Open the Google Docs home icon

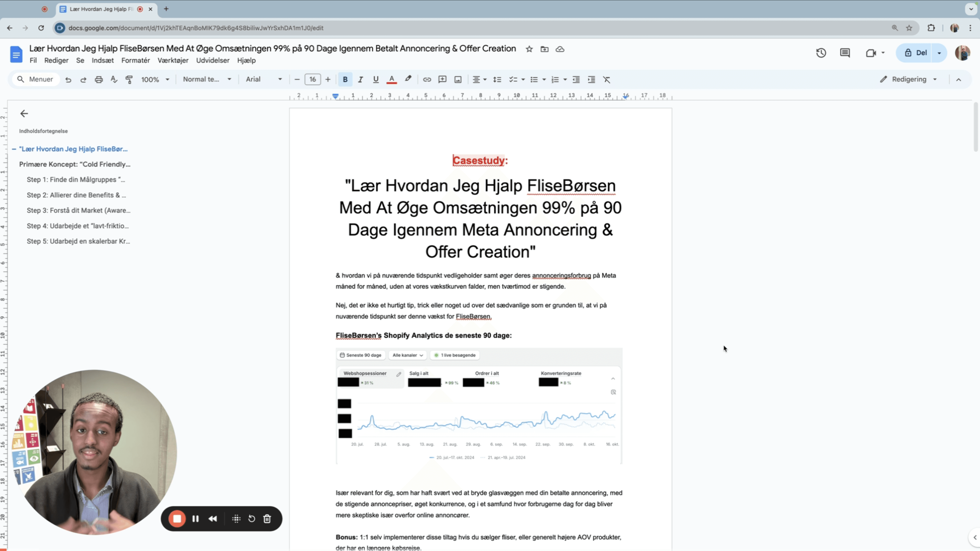coord(16,54)
